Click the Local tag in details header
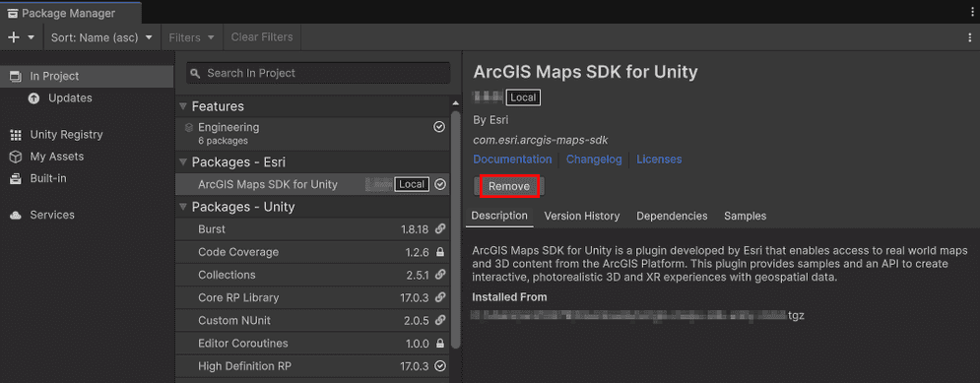This screenshot has height=383, width=980. (523, 97)
